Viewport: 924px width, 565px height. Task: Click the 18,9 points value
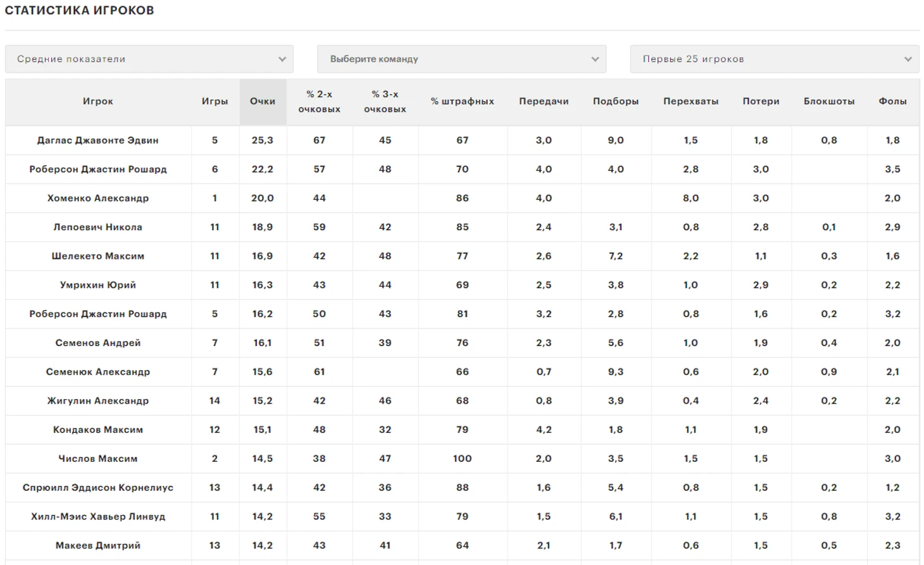[263, 227]
